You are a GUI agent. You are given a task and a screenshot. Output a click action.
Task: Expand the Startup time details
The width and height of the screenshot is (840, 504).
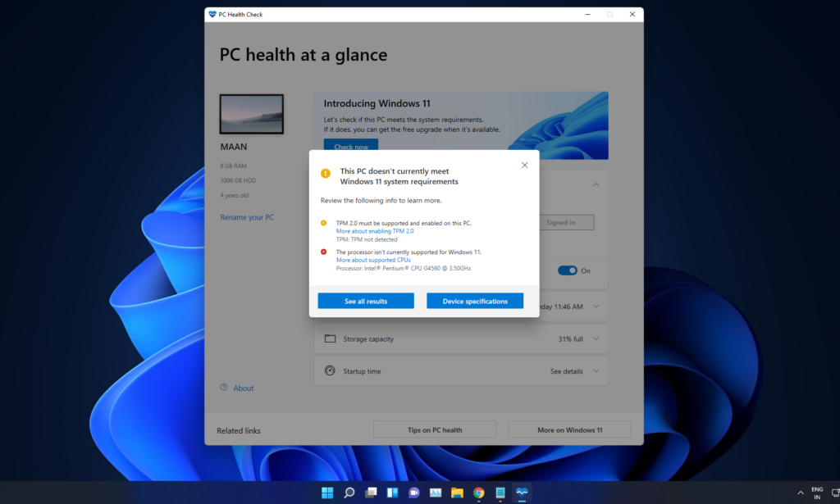pyautogui.click(x=596, y=371)
